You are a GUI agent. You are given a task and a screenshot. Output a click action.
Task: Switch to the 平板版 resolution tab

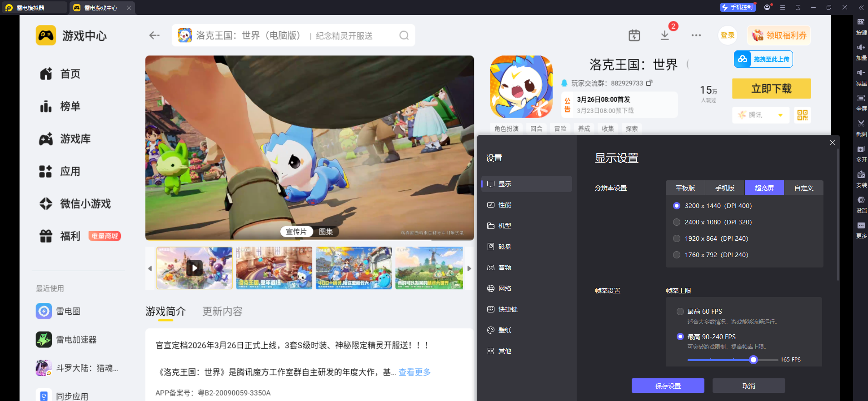click(x=685, y=188)
